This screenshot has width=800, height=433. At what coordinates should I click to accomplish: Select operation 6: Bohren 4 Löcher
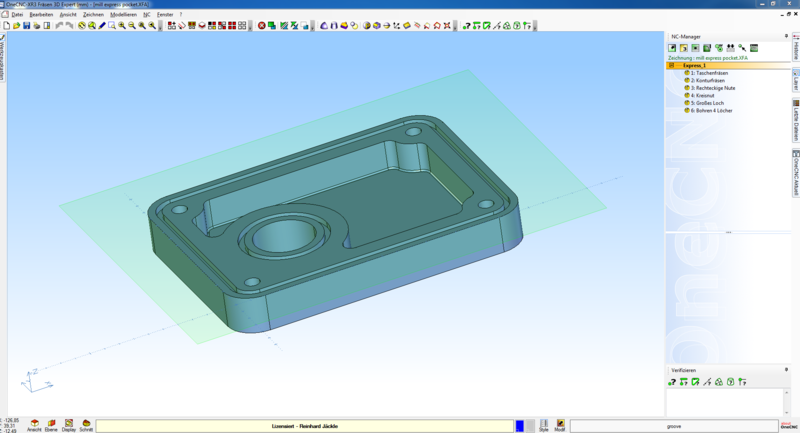(712, 110)
